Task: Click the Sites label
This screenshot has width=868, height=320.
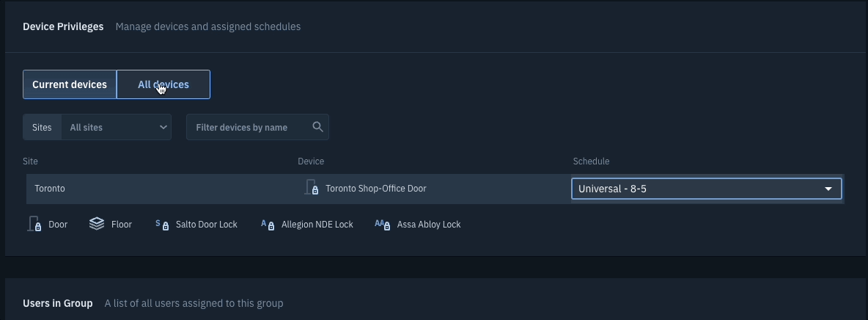Action: (42, 127)
